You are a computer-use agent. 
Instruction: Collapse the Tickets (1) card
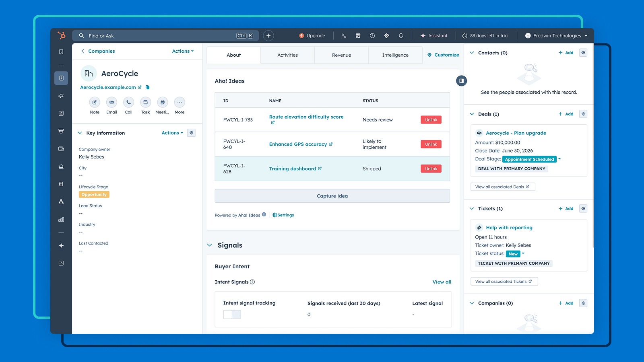[x=472, y=208]
